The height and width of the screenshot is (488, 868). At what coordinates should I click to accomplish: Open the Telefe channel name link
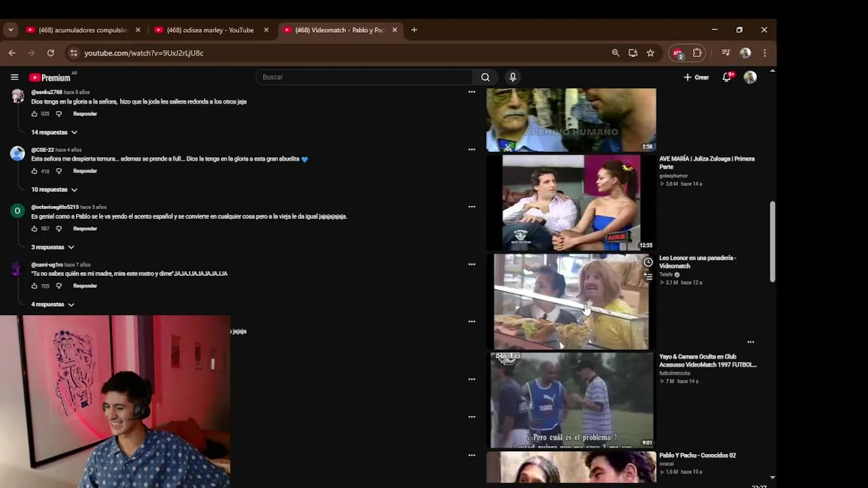pos(666,274)
